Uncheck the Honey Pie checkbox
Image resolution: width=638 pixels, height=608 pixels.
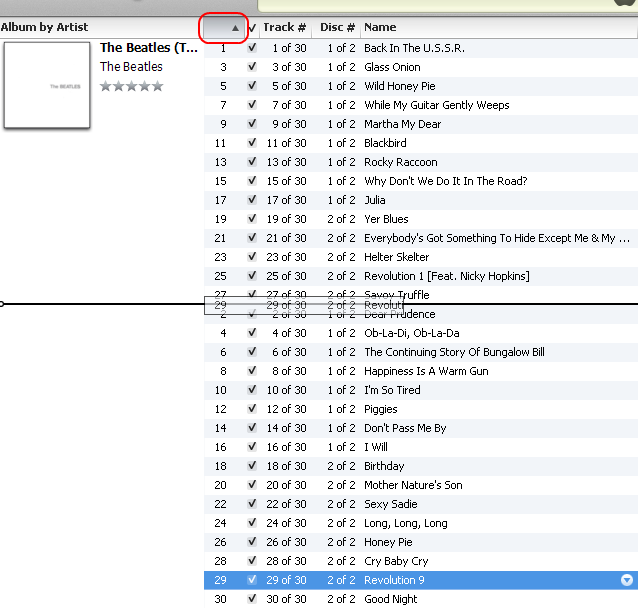(252, 541)
